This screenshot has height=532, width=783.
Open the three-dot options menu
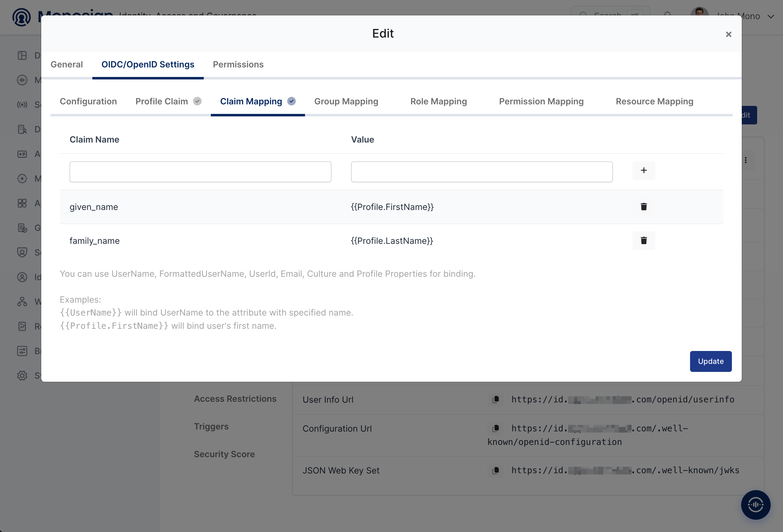point(745,160)
